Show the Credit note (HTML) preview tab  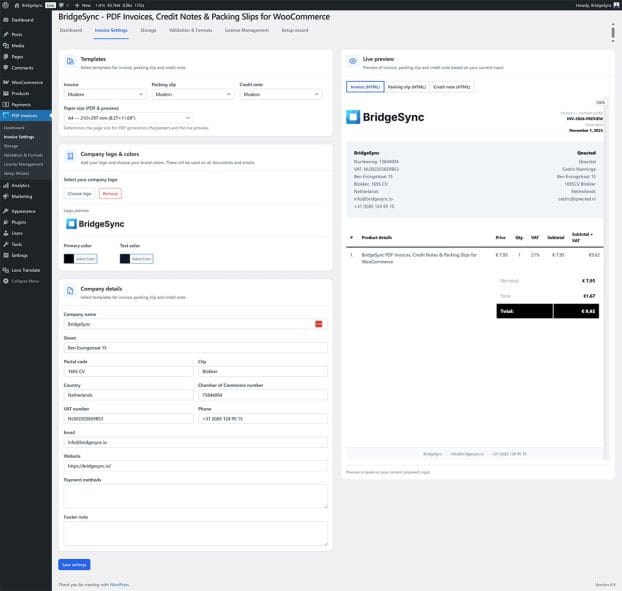(x=452, y=87)
